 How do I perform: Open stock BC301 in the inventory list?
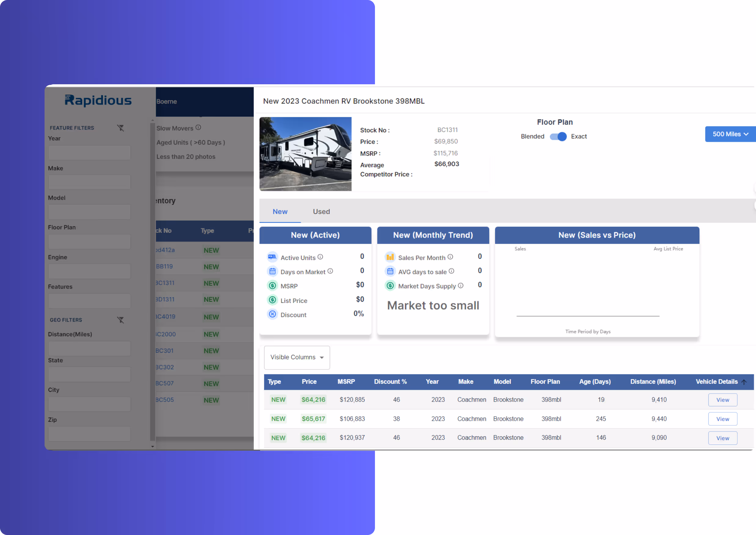pos(164,351)
